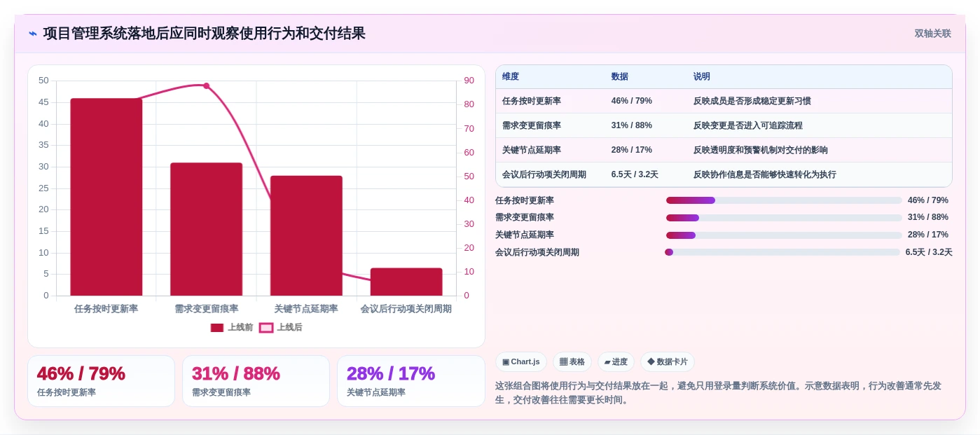Click the lightning icon beside the title
Screen dimensions: 980x435
[x=32, y=34]
